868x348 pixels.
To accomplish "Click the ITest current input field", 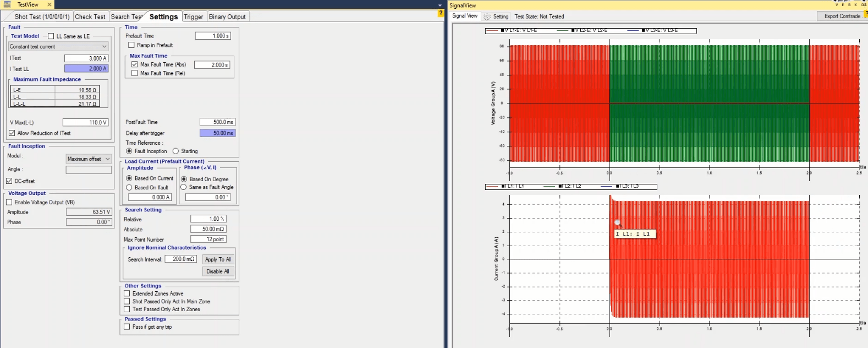I will pyautogui.click(x=86, y=58).
